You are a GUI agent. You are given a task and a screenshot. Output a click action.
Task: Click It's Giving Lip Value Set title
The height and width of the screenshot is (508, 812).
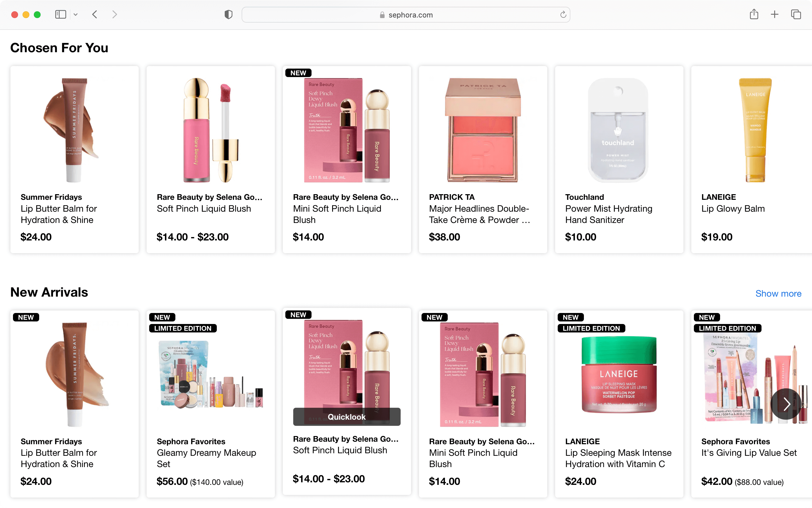click(749, 453)
